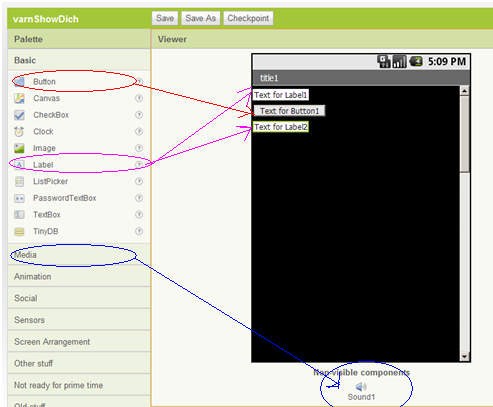
Task: Expand the Media palette section
Action: tap(79, 255)
